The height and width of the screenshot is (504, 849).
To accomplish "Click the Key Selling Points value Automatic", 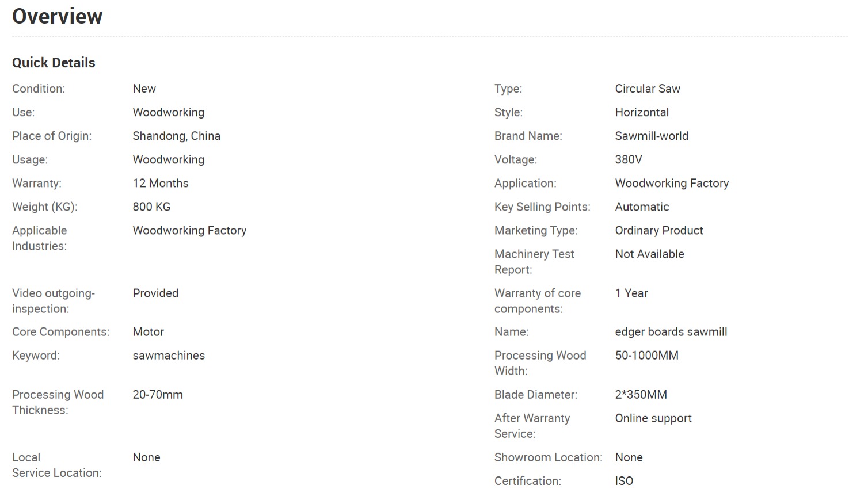I will 641,207.
